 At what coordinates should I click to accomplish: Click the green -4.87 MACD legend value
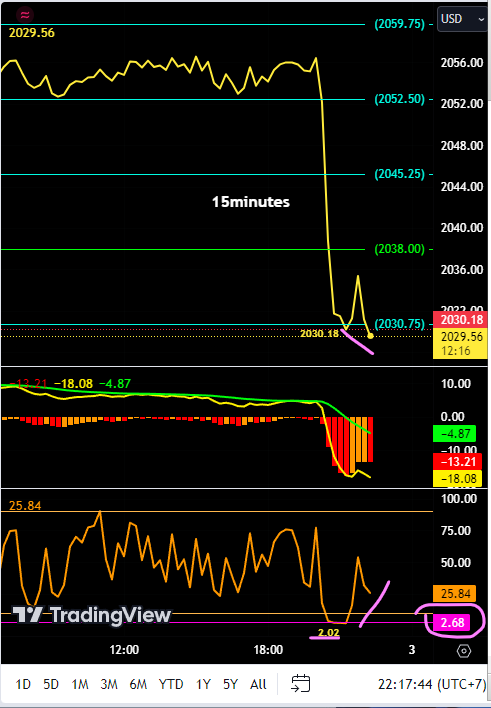click(x=115, y=384)
